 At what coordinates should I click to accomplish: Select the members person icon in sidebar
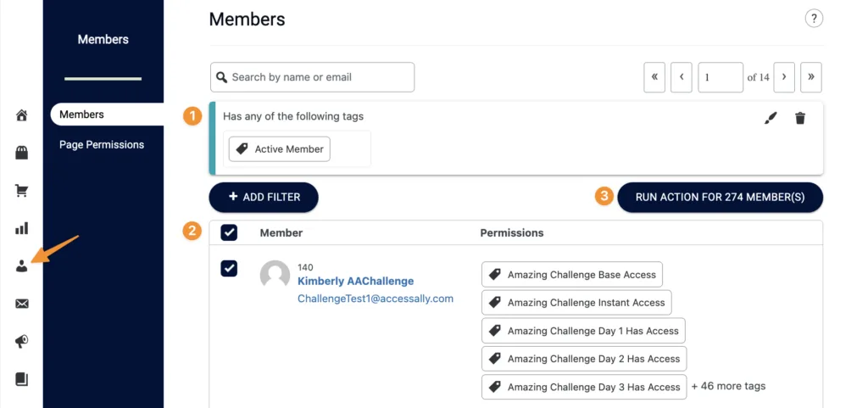22,265
